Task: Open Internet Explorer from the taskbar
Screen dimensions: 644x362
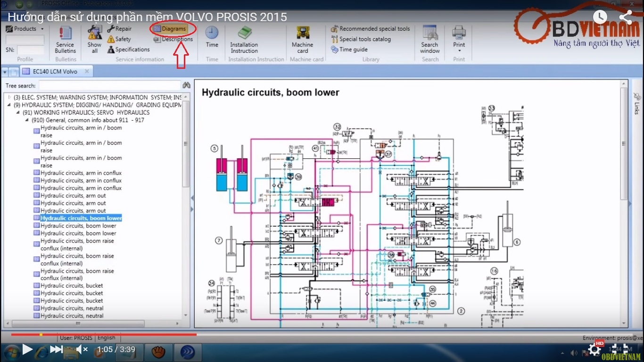Action: click(x=41, y=352)
